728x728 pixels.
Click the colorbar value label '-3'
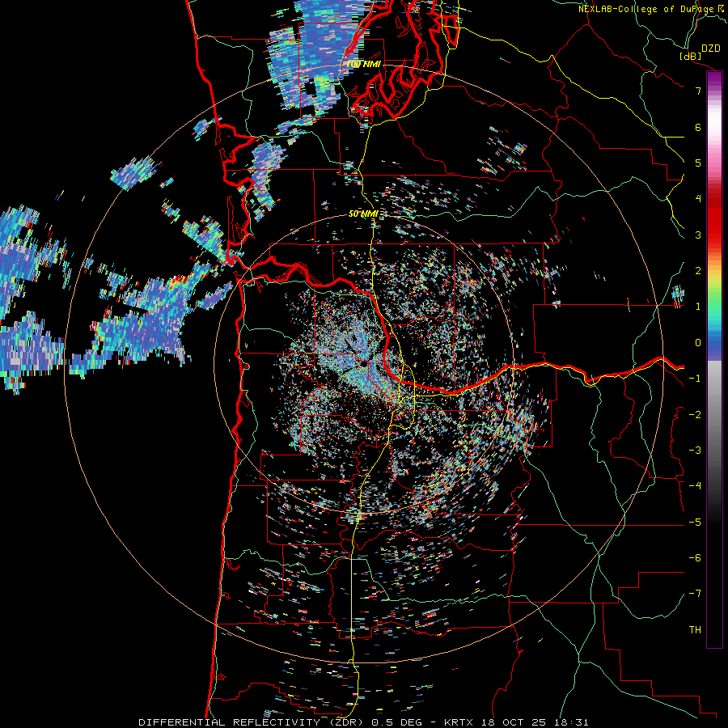click(x=695, y=451)
